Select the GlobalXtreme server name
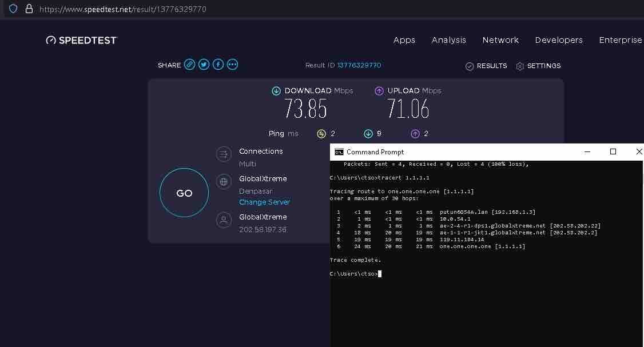This screenshot has height=347, width=644. (x=263, y=178)
